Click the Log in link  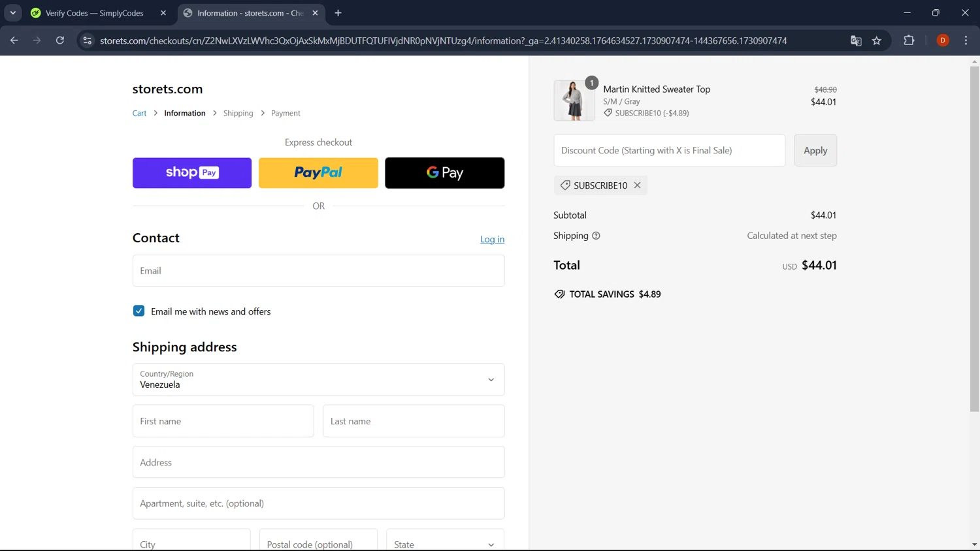(492, 239)
